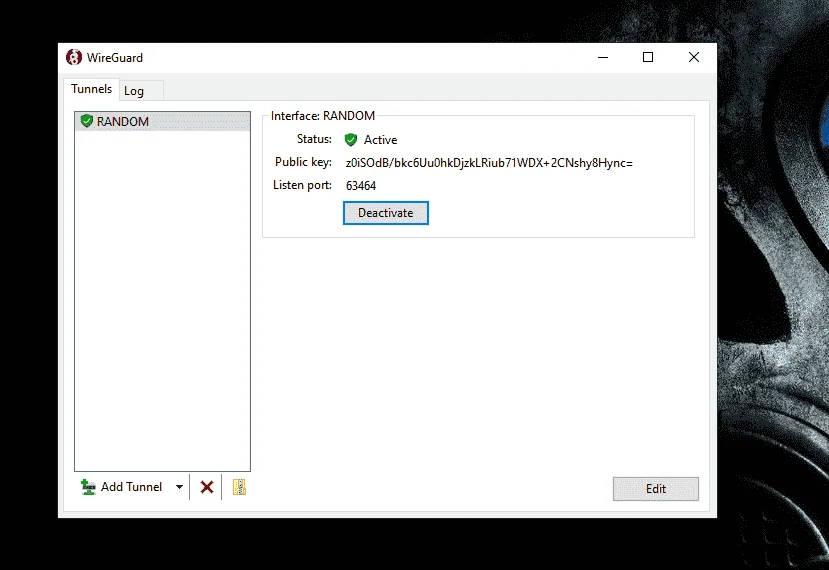Select the RANDOM tunnel in list

pos(162,121)
